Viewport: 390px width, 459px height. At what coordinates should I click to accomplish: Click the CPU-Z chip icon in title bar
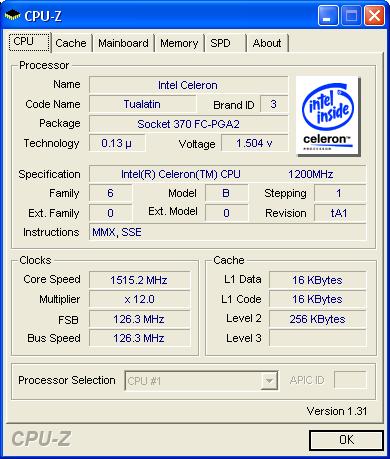(12, 15)
